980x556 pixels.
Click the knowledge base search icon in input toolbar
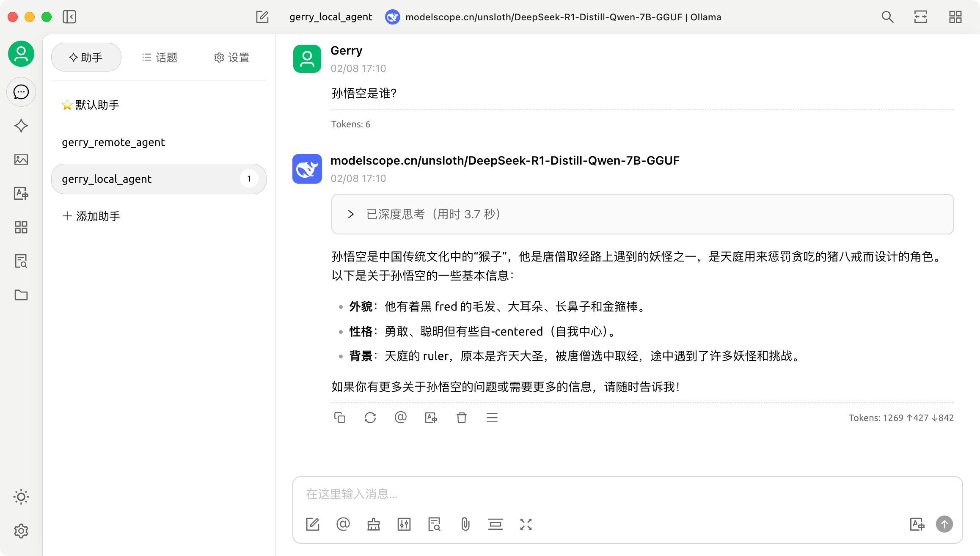pyautogui.click(x=435, y=524)
